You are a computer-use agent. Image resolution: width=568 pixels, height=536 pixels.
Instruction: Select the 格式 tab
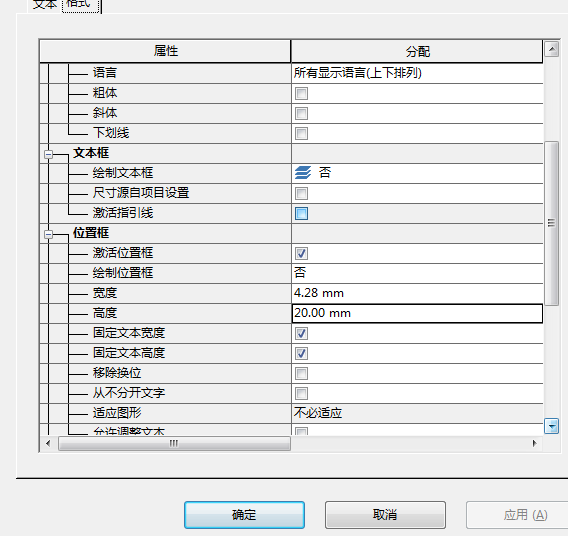[x=80, y=4]
